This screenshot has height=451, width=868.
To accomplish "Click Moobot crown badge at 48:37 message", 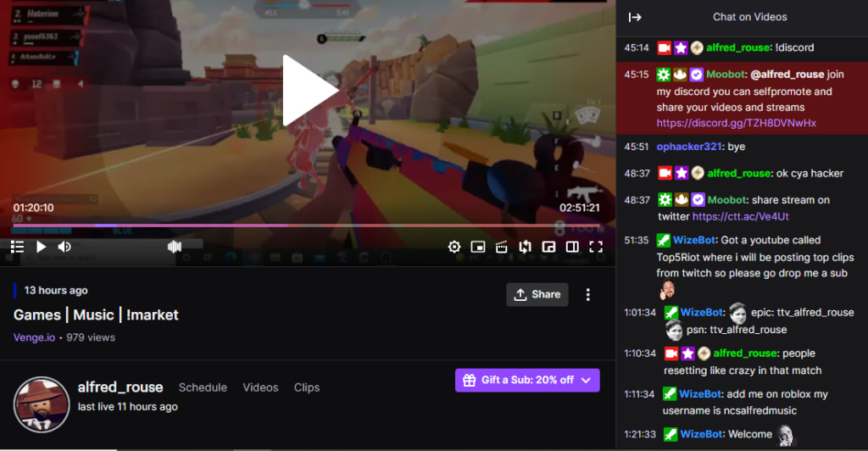I will 681,200.
